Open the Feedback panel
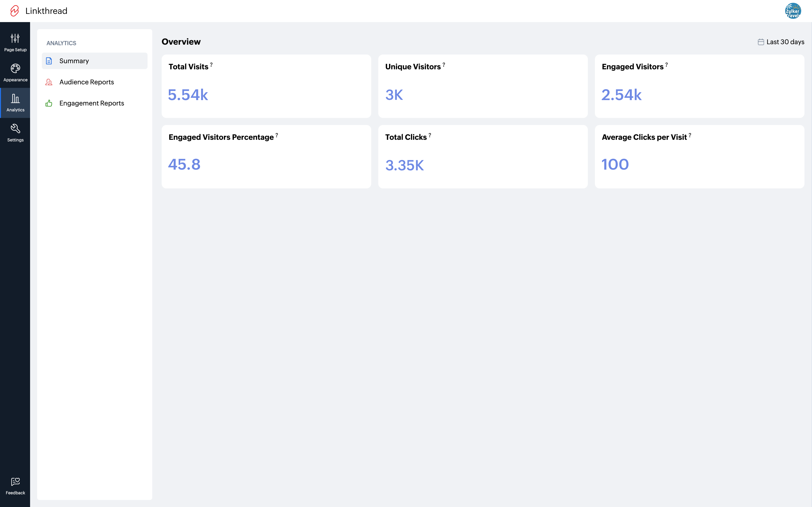 pyautogui.click(x=15, y=486)
